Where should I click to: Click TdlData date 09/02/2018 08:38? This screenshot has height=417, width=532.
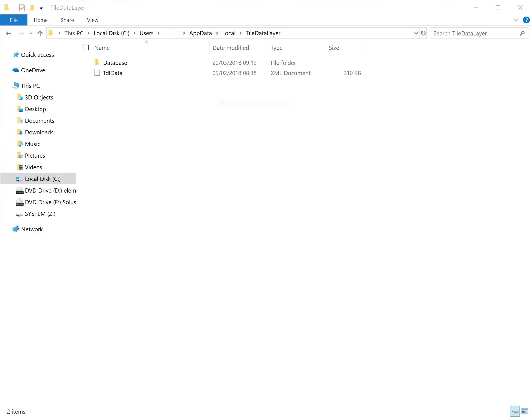[234, 73]
